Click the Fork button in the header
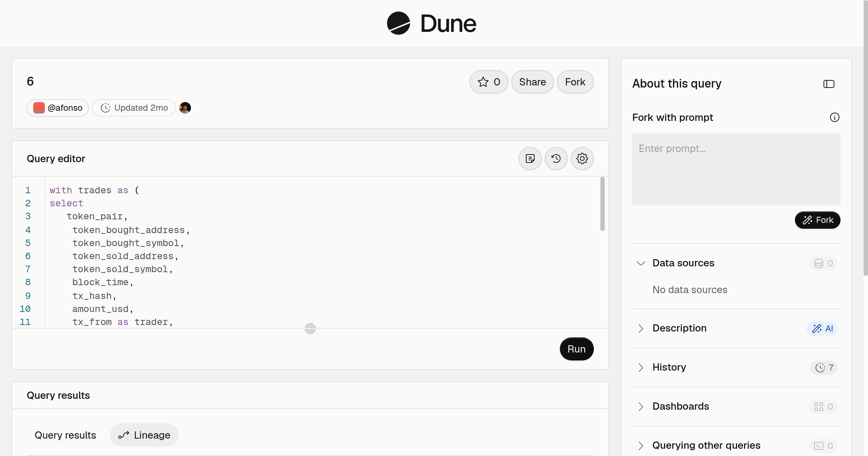This screenshot has width=868, height=456. (x=575, y=82)
